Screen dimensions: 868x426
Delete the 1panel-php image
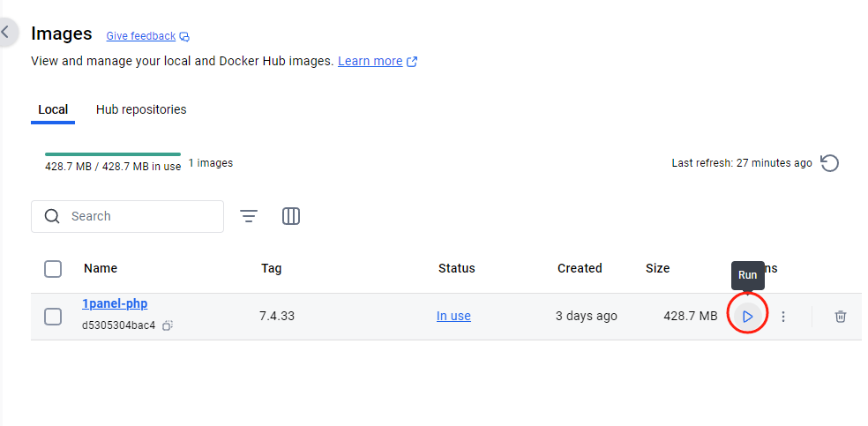(x=841, y=317)
